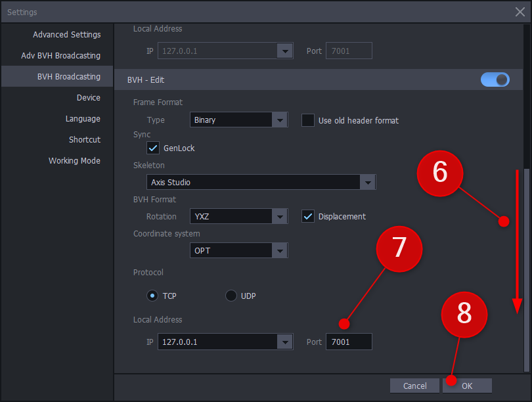Open the disabled upper IP address dropdown
532x402 pixels.
[226, 51]
